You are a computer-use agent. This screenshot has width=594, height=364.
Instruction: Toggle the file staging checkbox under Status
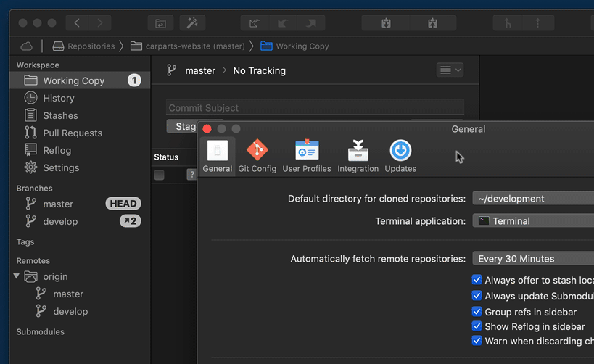click(x=159, y=175)
